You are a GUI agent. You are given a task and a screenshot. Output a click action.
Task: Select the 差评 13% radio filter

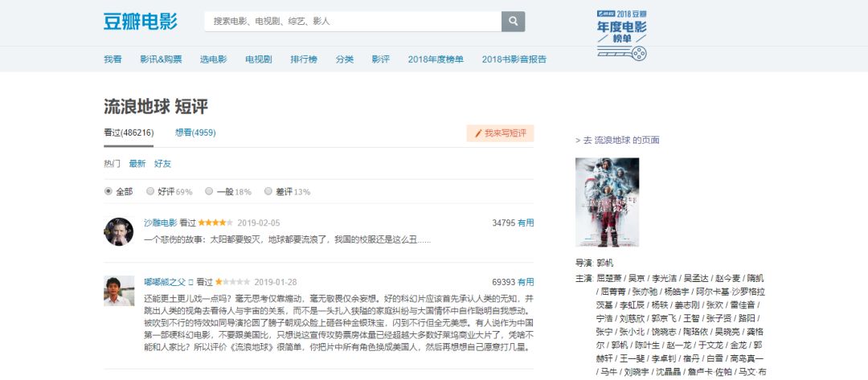[x=268, y=191]
